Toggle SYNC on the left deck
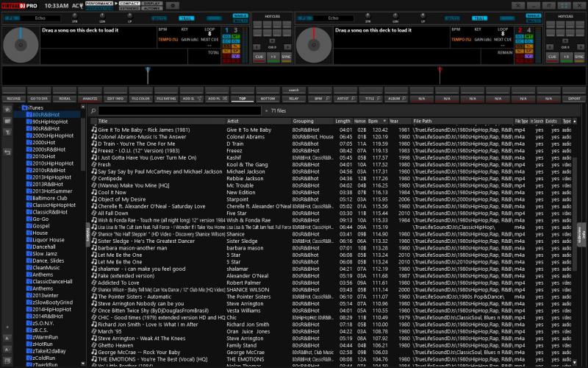 coord(286,57)
